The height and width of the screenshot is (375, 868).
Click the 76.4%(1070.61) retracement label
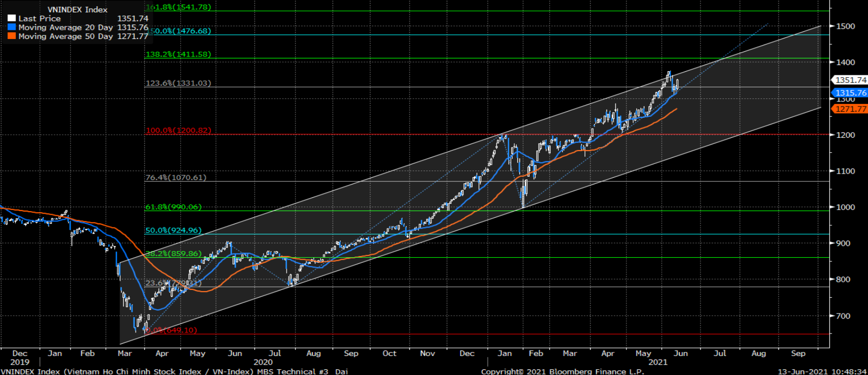click(x=176, y=178)
